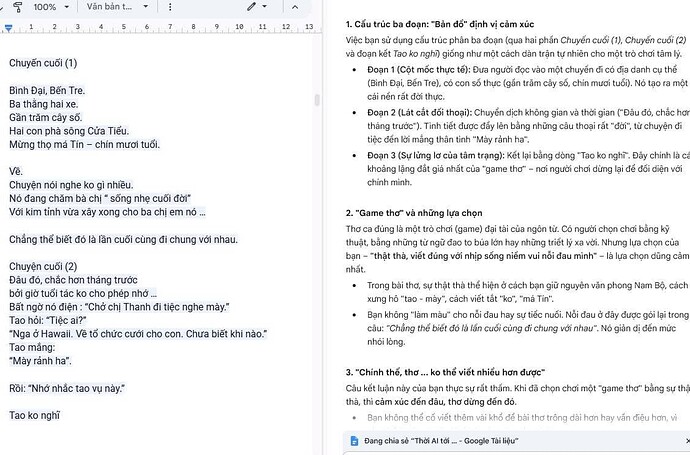This screenshot has height=455, width=690.
Task: Click the 'Tao ko nghĩ' last line
Action: click(34, 415)
